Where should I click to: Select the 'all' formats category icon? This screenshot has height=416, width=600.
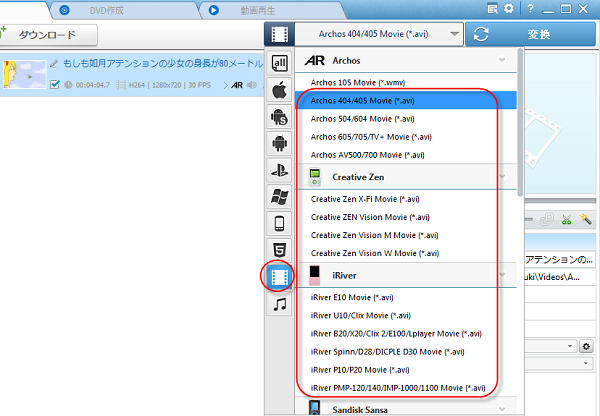pos(279,63)
